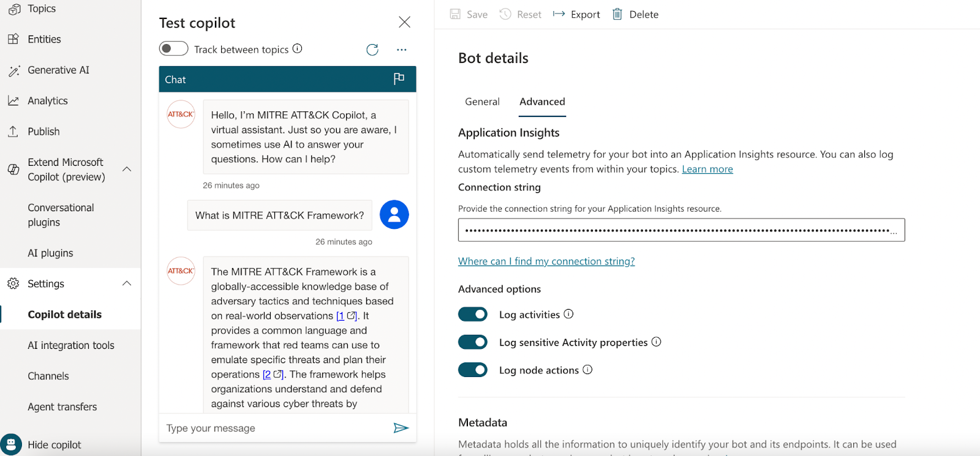
Task: Click the Settings gear icon
Action: (x=13, y=283)
